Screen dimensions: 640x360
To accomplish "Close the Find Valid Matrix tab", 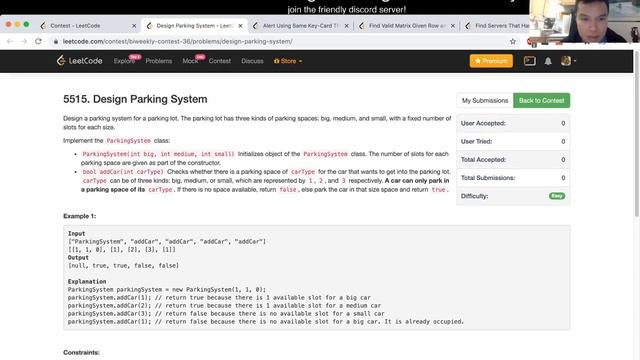I will click(x=453, y=26).
